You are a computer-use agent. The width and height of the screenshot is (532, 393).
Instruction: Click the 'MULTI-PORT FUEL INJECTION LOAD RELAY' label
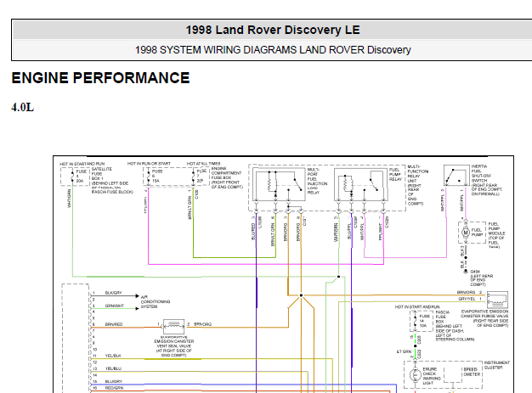[x=317, y=181]
